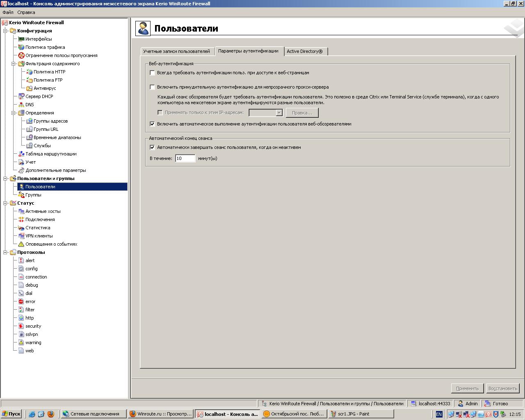Open the Антивирус tree icon
The height and width of the screenshot is (420, 525).
coord(30,88)
